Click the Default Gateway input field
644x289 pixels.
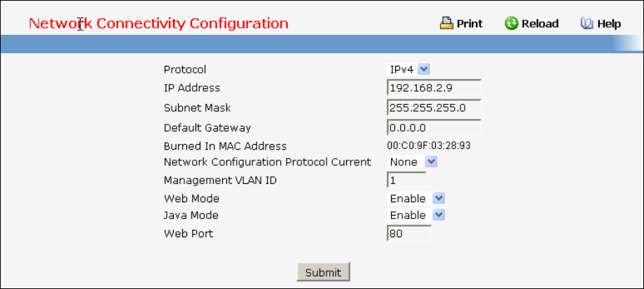[433, 128]
